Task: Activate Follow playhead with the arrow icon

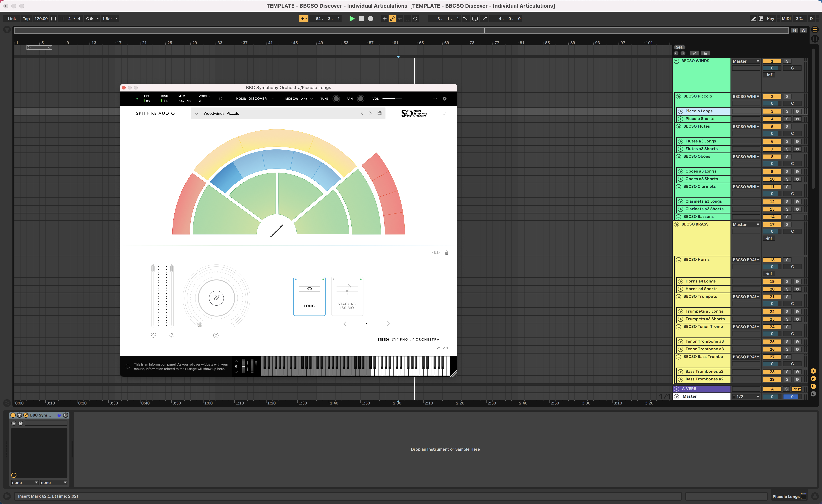Action: click(303, 19)
